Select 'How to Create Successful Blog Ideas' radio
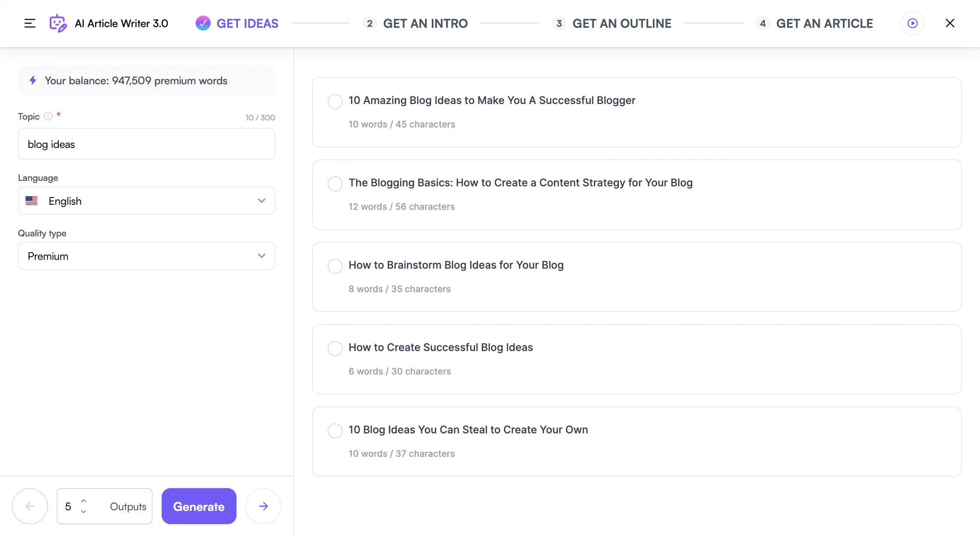 tap(335, 348)
